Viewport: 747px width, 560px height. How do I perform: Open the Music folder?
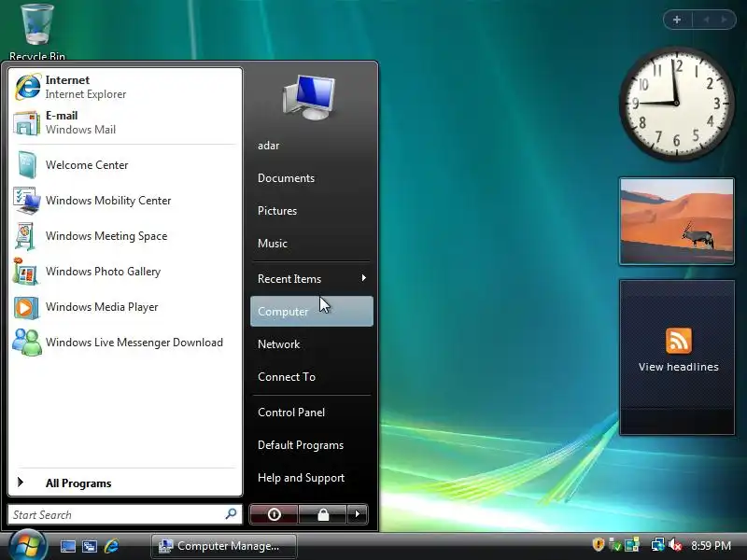[272, 243]
